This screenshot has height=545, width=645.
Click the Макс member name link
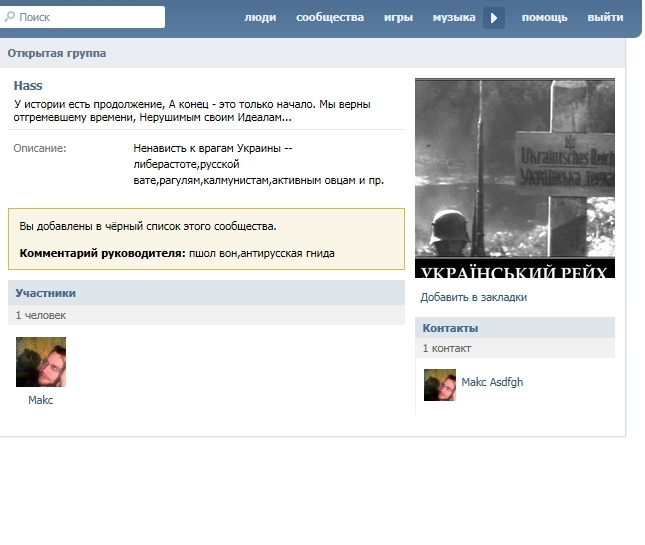tap(40, 400)
